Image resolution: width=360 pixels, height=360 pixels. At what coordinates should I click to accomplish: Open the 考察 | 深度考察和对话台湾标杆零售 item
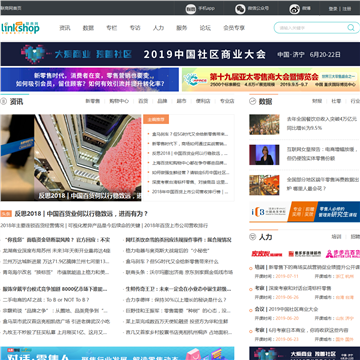tap(293, 288)
